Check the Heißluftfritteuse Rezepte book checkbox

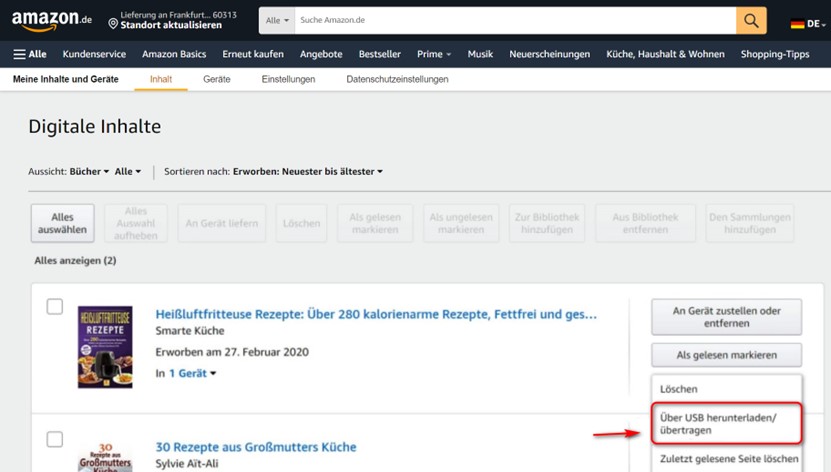[x=55, y=307]
